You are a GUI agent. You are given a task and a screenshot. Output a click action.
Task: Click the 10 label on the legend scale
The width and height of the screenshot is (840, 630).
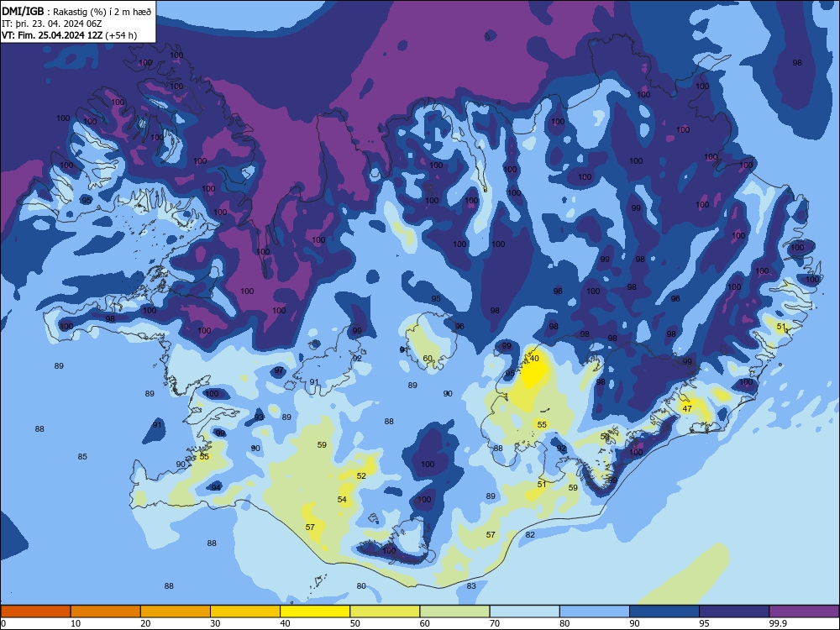(x=76, y=623)
